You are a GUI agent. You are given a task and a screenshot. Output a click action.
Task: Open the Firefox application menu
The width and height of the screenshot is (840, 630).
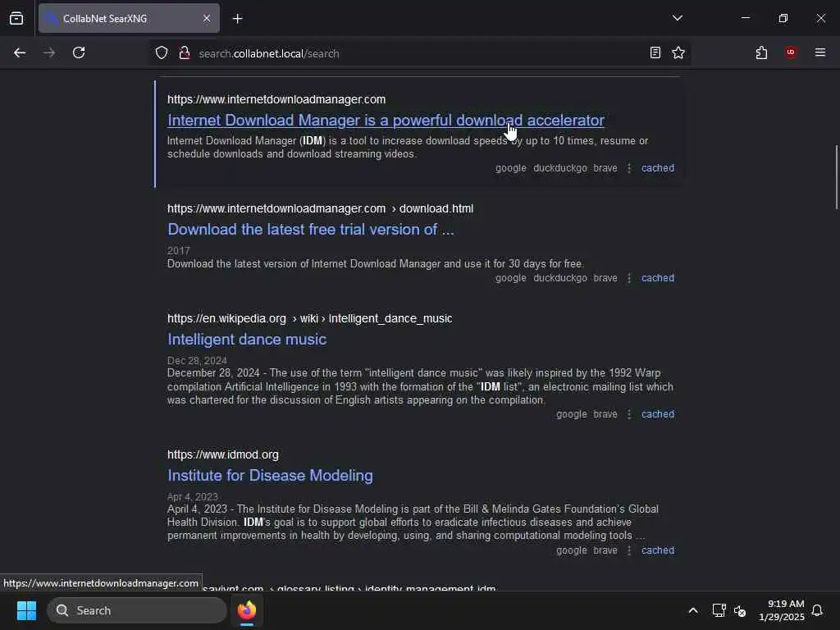pos(820,52)
